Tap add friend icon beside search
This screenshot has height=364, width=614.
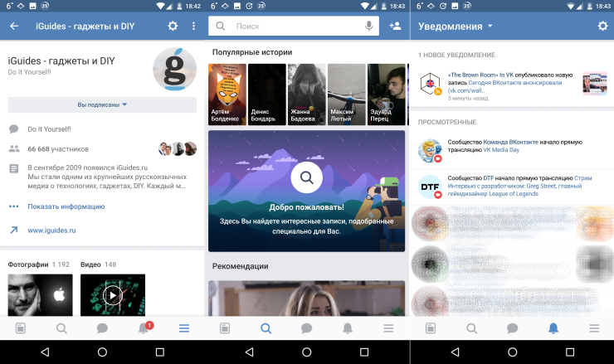coord(395,26)
